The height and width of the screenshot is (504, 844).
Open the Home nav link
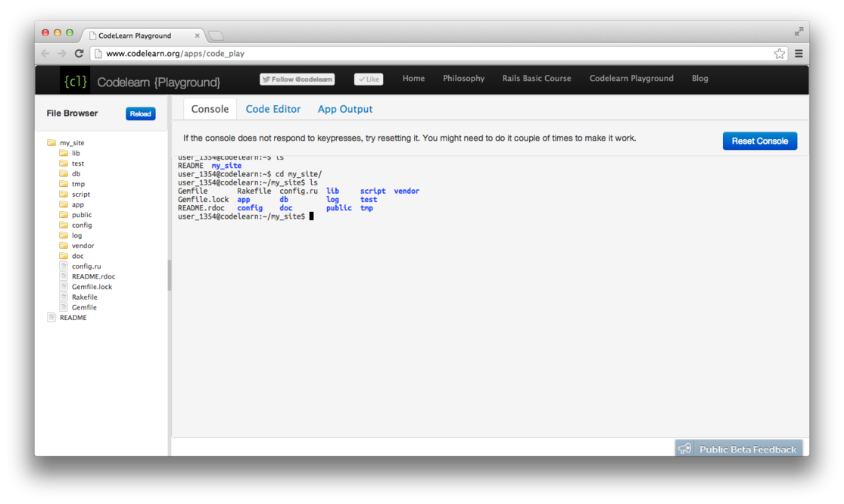click(x=413, y=79)
